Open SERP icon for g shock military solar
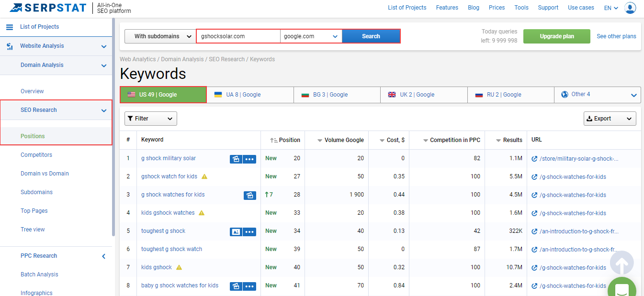This screenshot has width=644, height=296. (x=236, y=159)
